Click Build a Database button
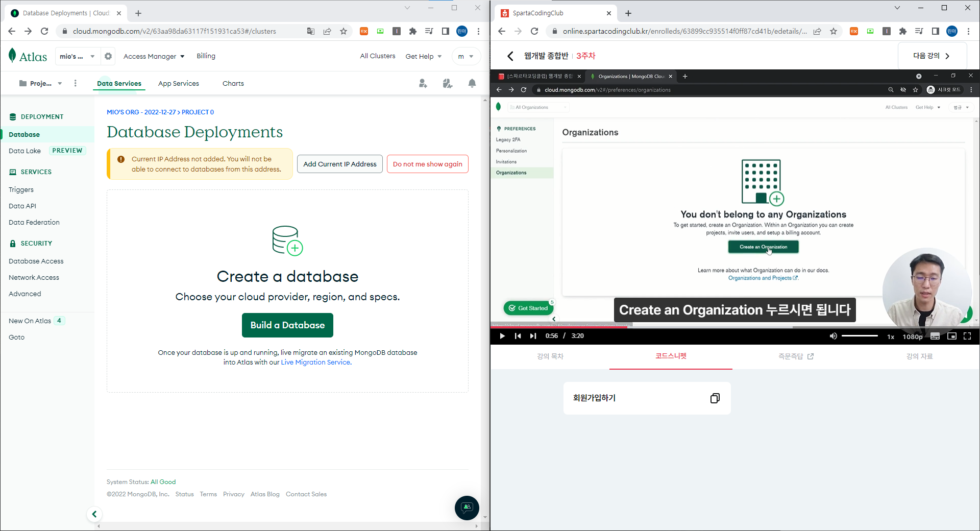 [287, 325]
